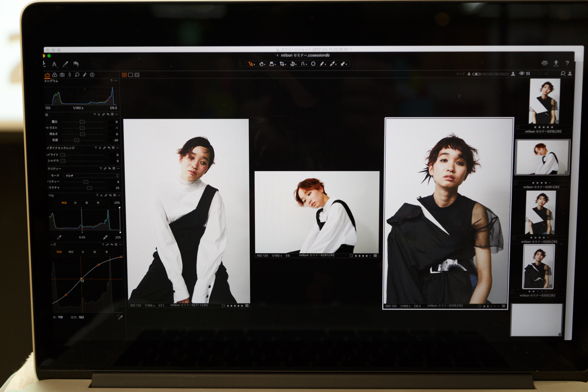Open Clarity panel options (three dots)
Image resolution: width=588 pixels, height=392 pixels.
pyautogui.click(x=118, y=168)
